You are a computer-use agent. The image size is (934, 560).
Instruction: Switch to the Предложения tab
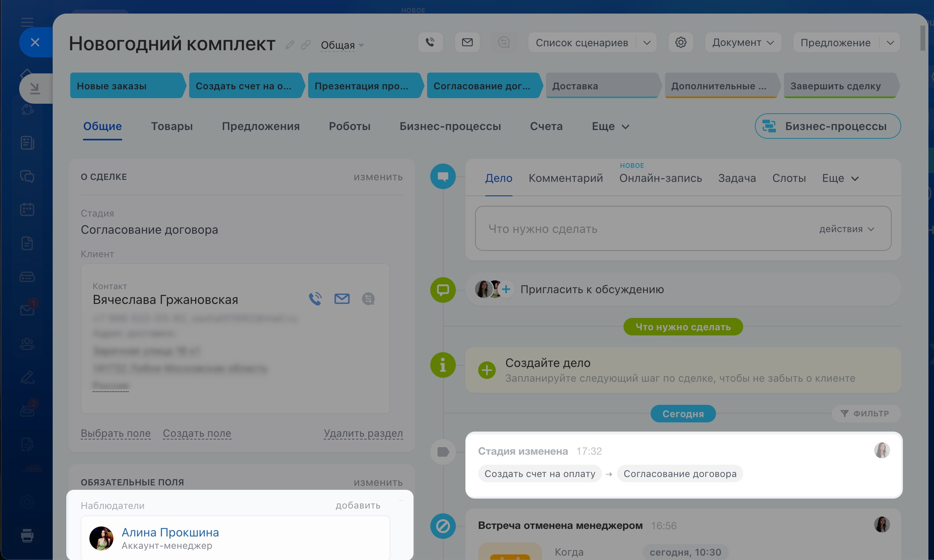coord(261,126)
